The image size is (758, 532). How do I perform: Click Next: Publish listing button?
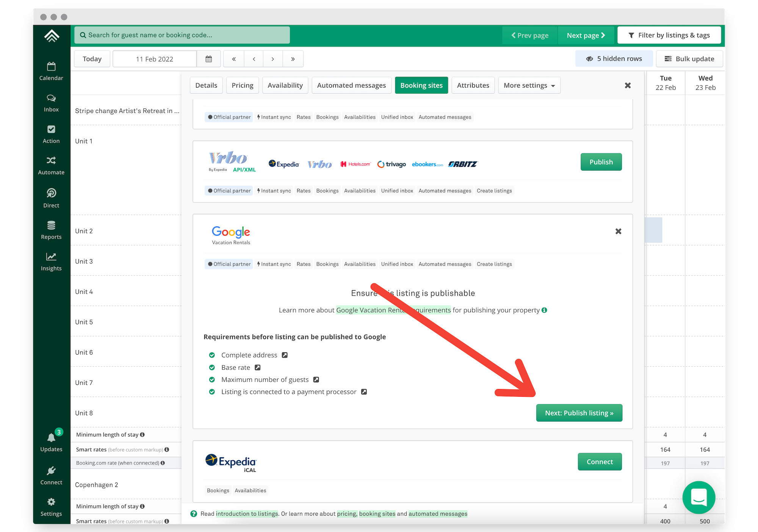coord(579,413)
